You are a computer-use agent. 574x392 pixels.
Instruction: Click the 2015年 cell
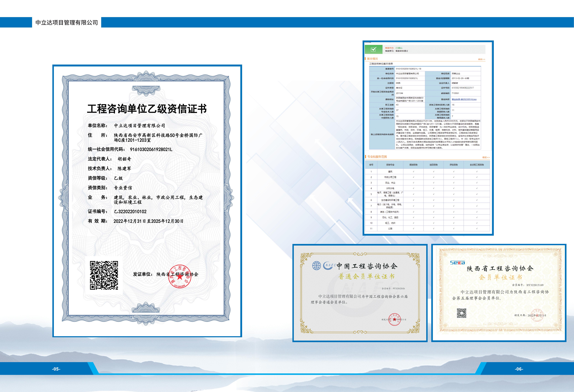399,93
